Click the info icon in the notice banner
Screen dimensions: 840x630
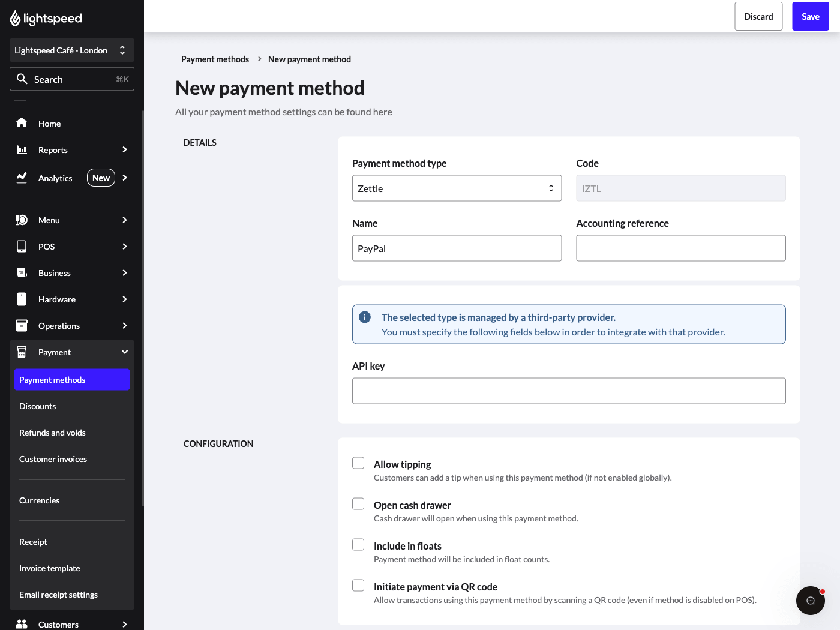(x=365, y=317)
